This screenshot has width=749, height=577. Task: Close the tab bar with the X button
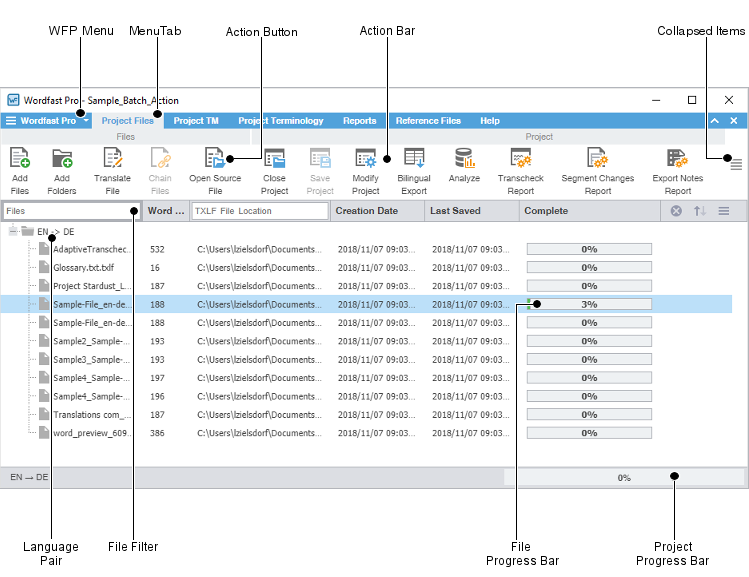point(734,121)
